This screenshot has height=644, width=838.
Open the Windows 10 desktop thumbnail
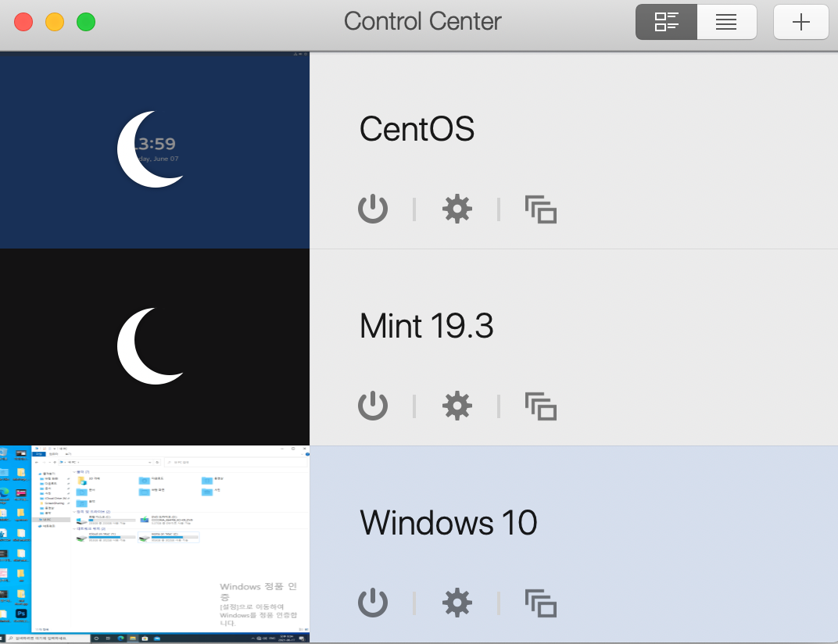click(155, 544)
